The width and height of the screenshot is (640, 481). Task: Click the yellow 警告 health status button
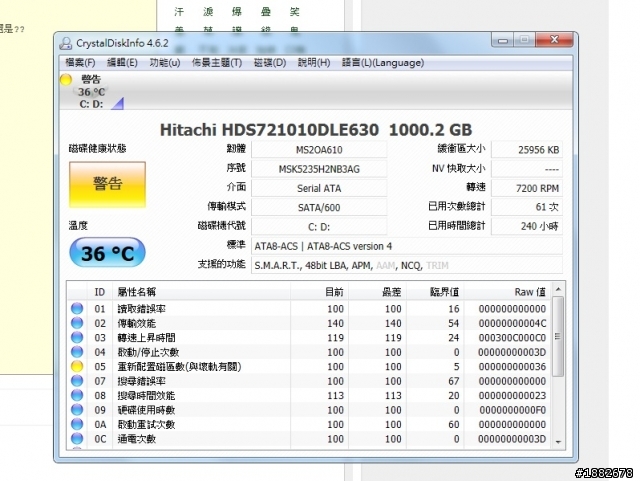(107, 185)
